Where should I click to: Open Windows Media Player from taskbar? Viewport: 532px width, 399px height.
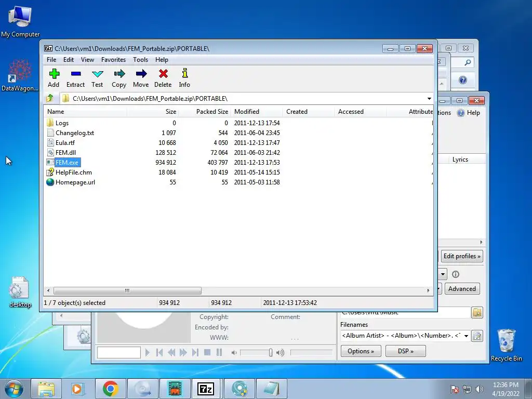pos(78,389)
